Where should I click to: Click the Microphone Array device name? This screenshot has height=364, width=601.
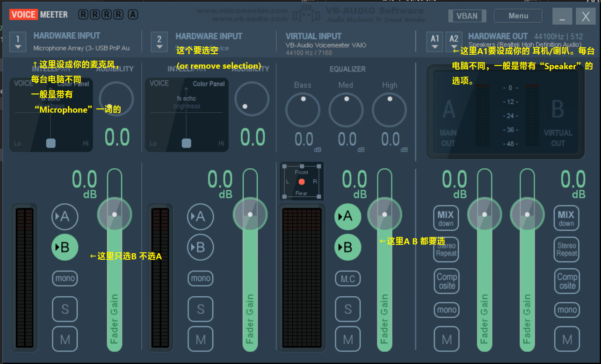[81, 48]
